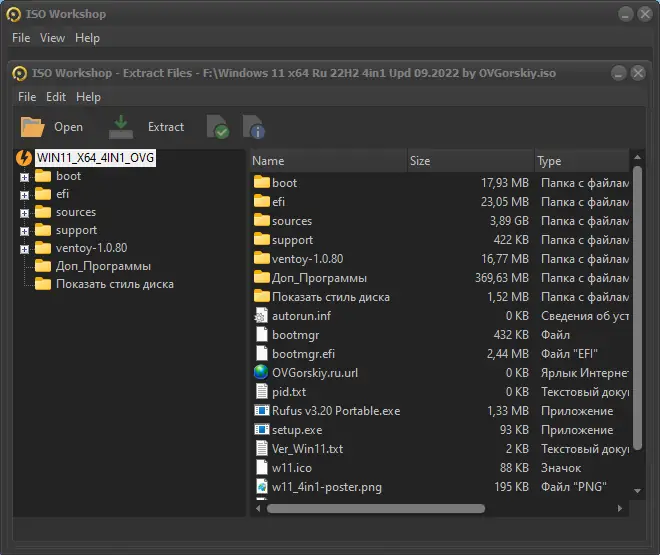Select 'support' label in the folder tree
This screenshot has height=555, width=660.
click(x=77, y=230)
